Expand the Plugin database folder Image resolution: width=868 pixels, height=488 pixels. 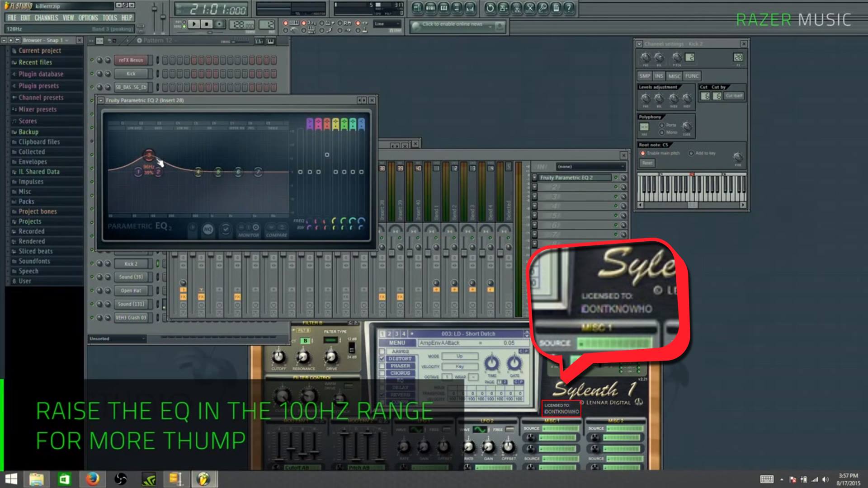pos(41,74)
